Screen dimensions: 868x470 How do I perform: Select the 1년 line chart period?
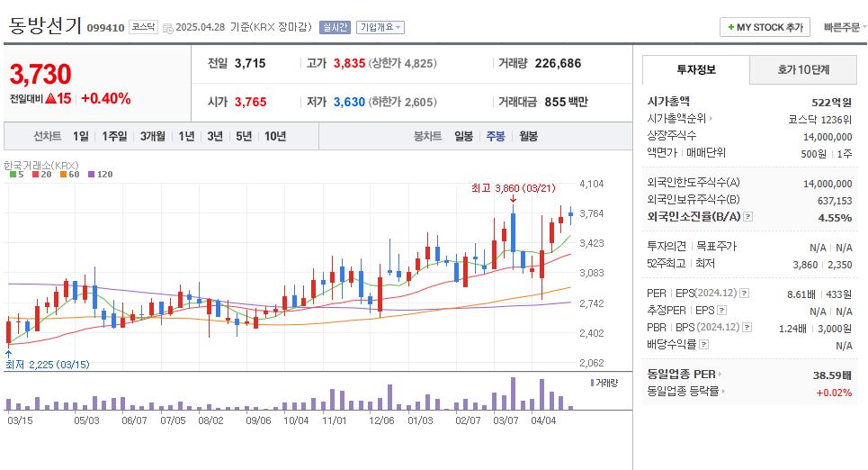tap(186, 136)
